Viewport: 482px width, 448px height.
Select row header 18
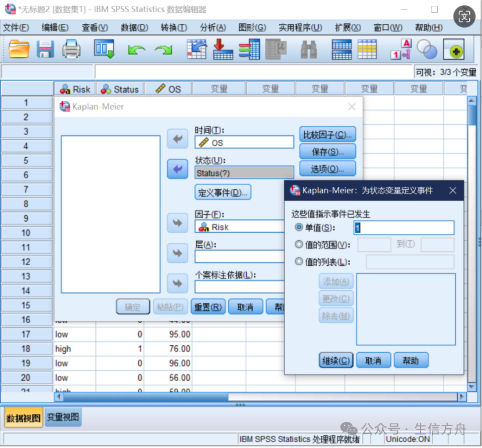pyautogui.click(x=27, y=349)
